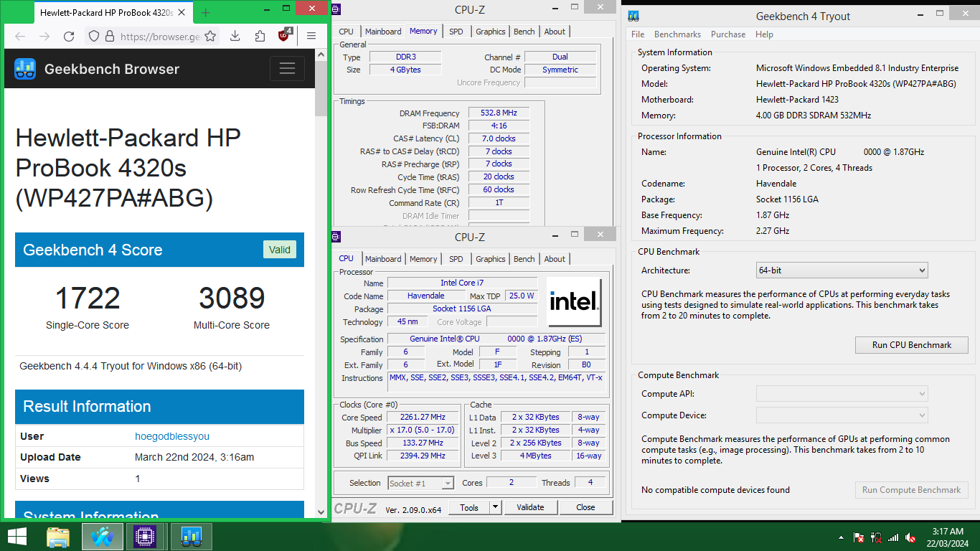Go forward in the browser
Image resolution: width=980 pixels, height=551 pixels.
point(44,37)
